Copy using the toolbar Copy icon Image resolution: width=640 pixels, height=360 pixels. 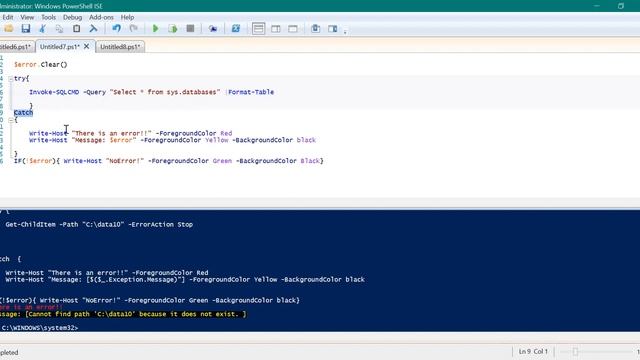click(x=59, y=29)
